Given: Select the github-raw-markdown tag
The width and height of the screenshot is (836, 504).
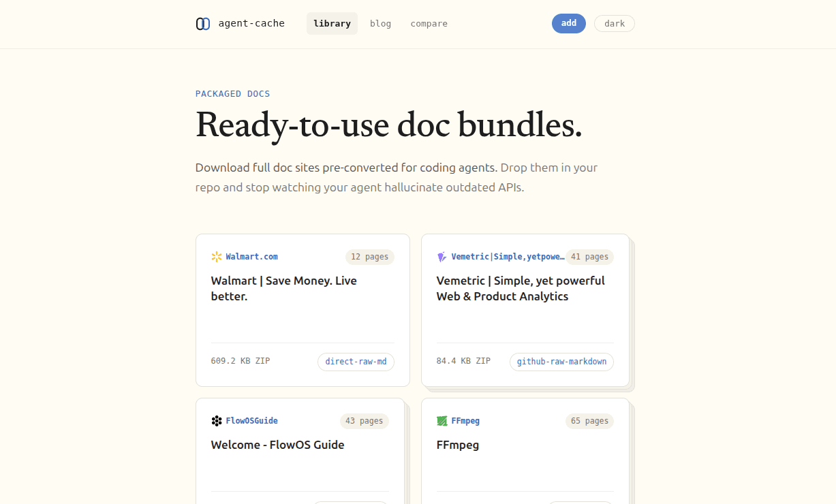Looking at the screenshot, I should pyautogui.click(x=561, y=362).
